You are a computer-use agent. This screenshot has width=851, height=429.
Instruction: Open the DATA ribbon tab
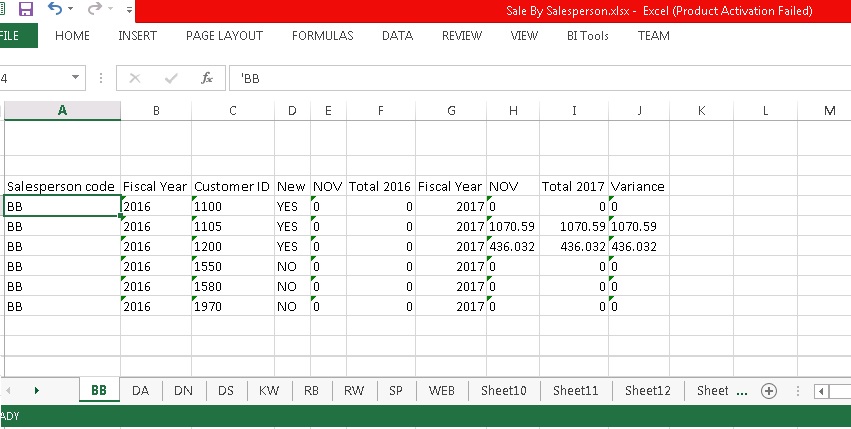(x=397, y=36)
